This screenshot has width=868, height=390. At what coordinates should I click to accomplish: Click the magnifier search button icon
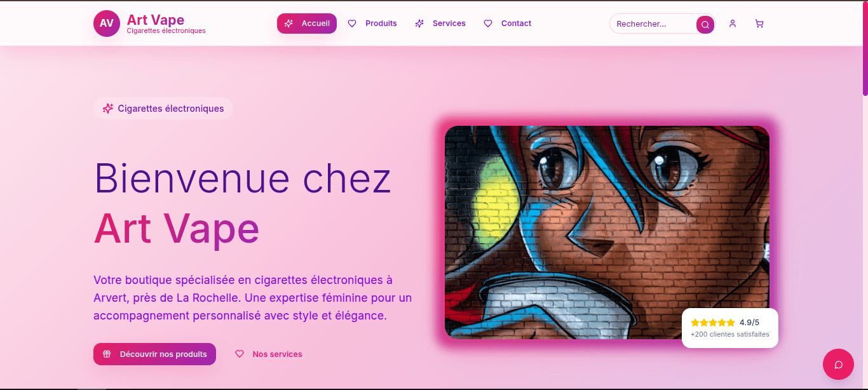tap(705, 25)
